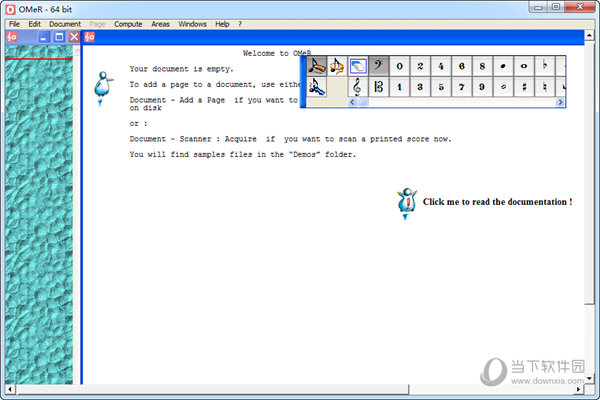Open the question mark menu

240,24
